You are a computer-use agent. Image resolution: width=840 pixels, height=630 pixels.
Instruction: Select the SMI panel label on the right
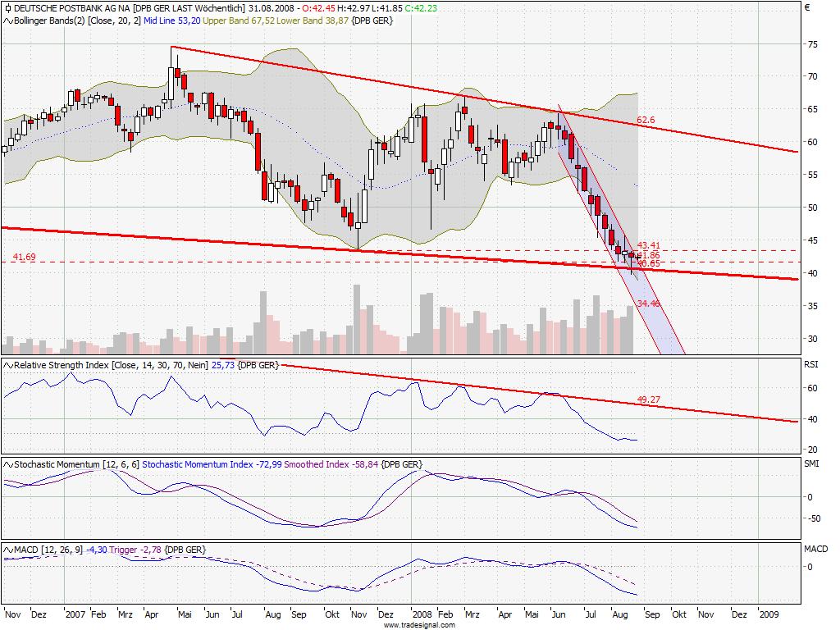click(811, 462)
